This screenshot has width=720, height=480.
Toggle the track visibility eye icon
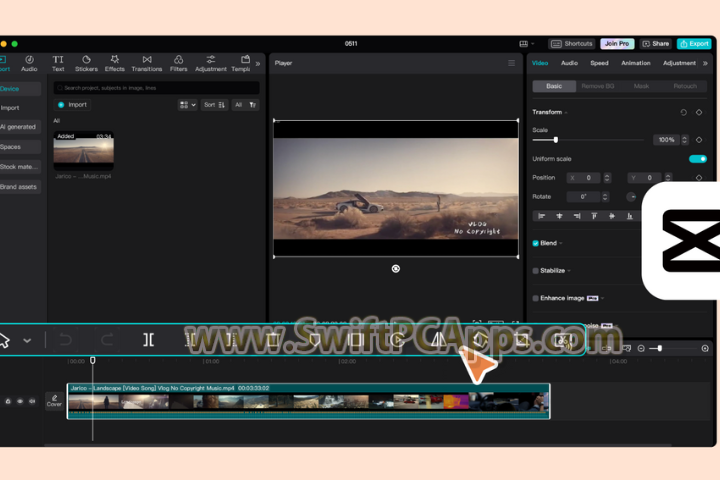(20, 401)
